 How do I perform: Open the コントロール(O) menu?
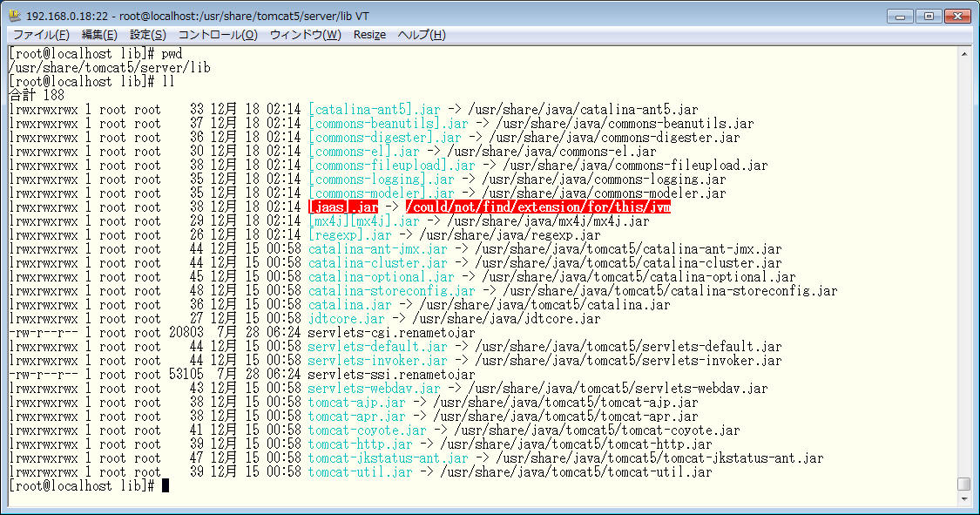(x=218, y=35)
